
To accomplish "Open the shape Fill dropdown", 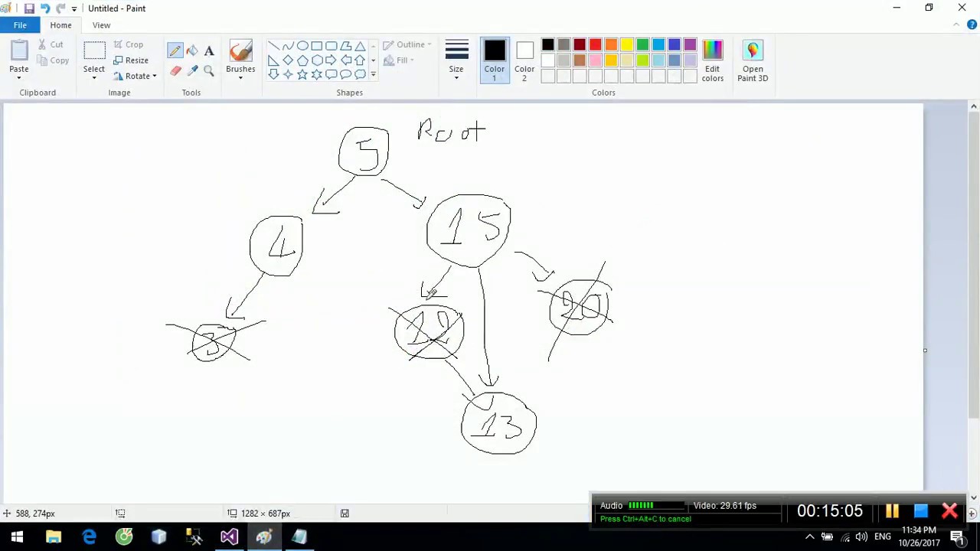I will (x=399, y=60).
